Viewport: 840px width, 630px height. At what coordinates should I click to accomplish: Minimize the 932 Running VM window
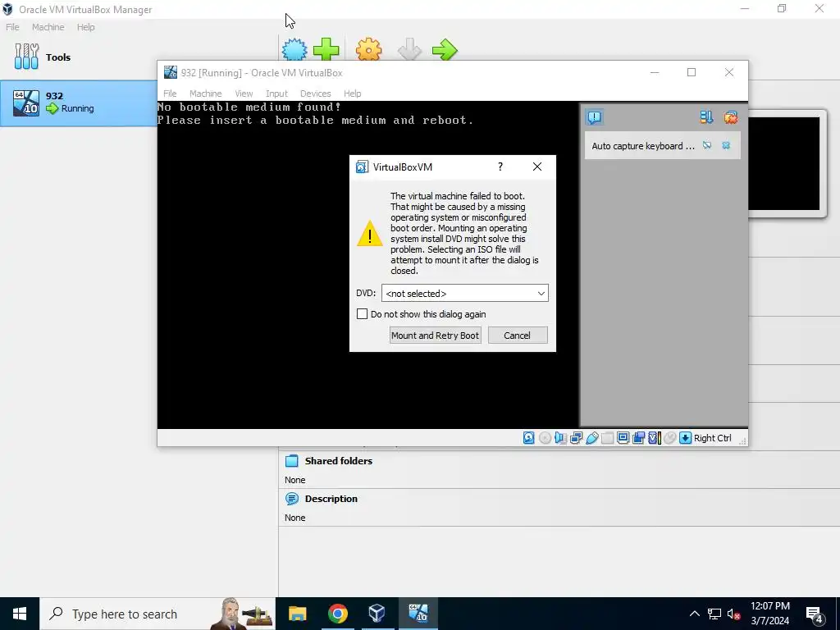tap(655, 72)
